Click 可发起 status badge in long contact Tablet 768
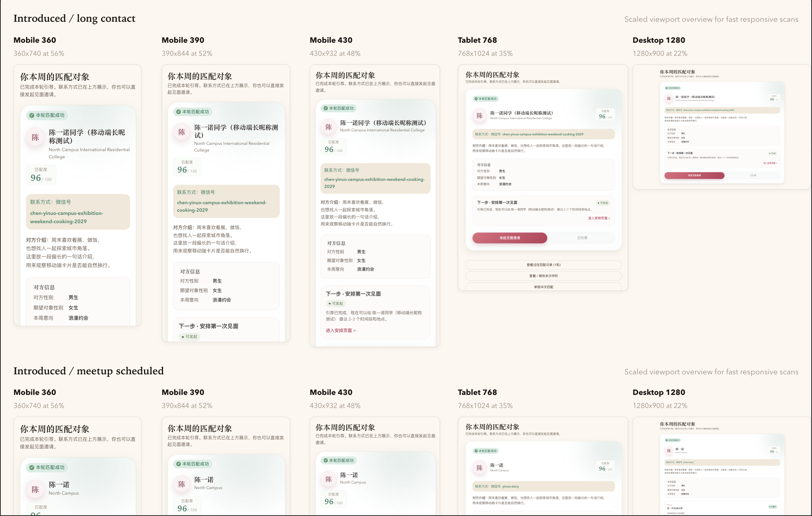Viewport: 812px width, 516px height. (603, 203)
